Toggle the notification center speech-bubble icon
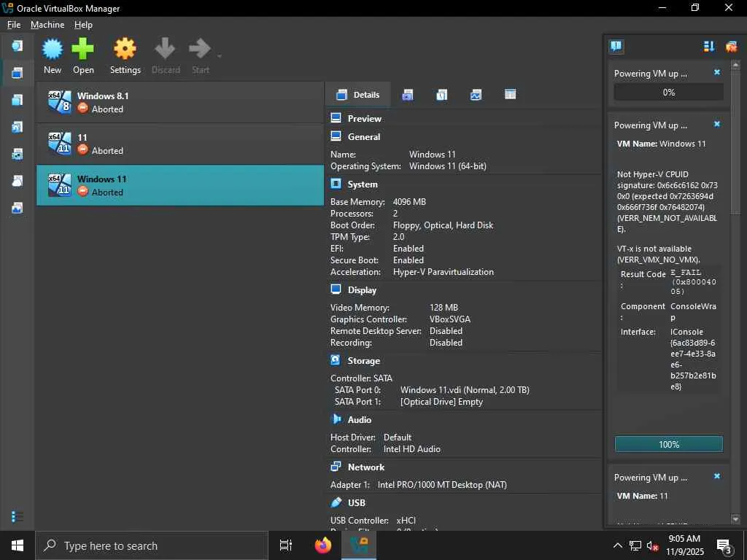Screen dimensions: 747x560 [x=616, y=46]
